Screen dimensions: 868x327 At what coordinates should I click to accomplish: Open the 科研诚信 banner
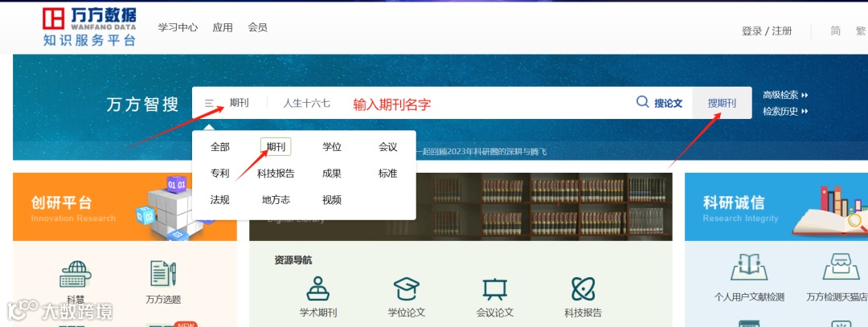click(x=776, y=207)
